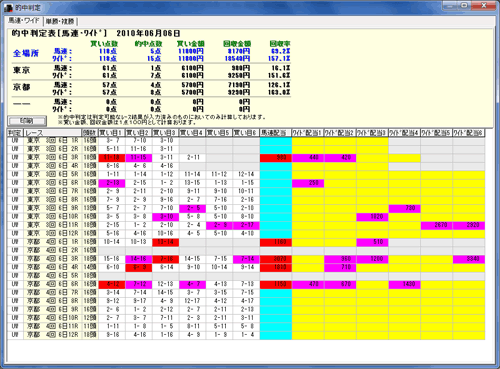500x369 pixels.
Task: Select the 東京 3回 6日 6R race row
Action: tap(246, 183)
